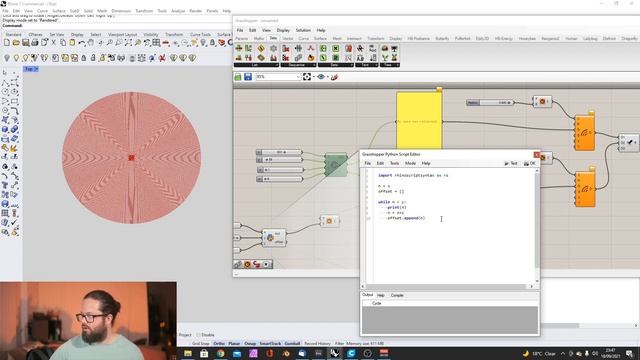Switch to the Vector tab in Grasshopper

click(288, 38)
